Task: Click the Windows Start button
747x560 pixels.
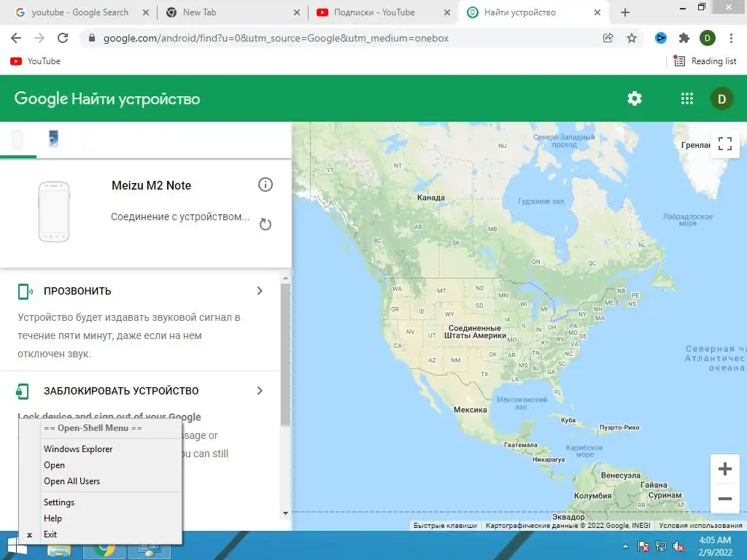Action: tap(17, 548)
